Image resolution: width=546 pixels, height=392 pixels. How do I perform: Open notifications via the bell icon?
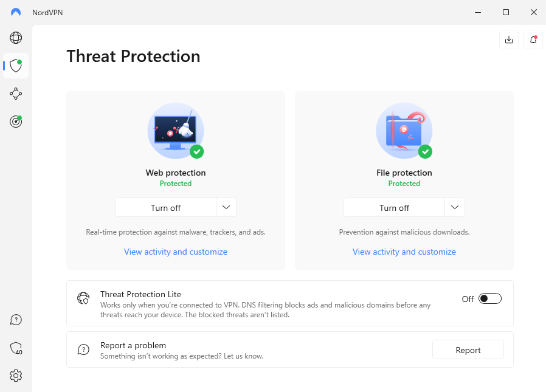click(x=533, y=39)
